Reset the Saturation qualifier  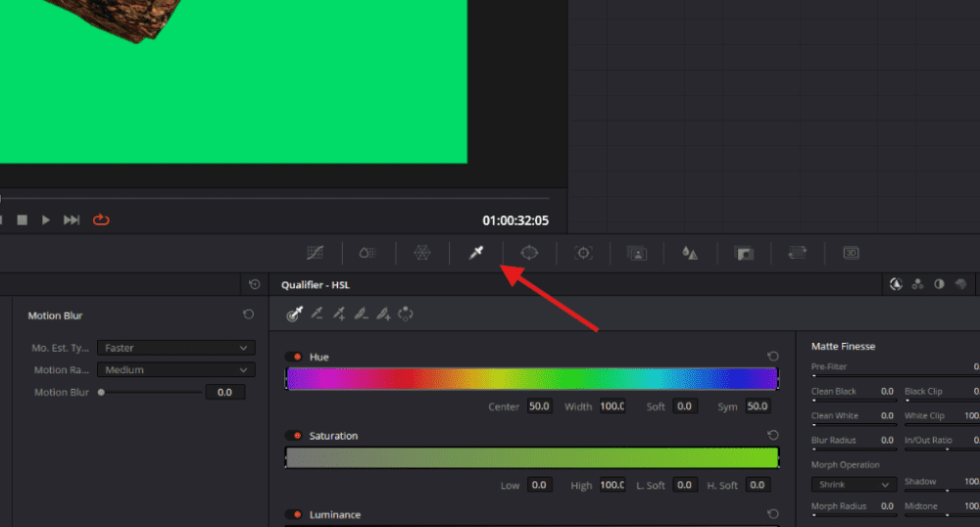[x=773, y=435]
